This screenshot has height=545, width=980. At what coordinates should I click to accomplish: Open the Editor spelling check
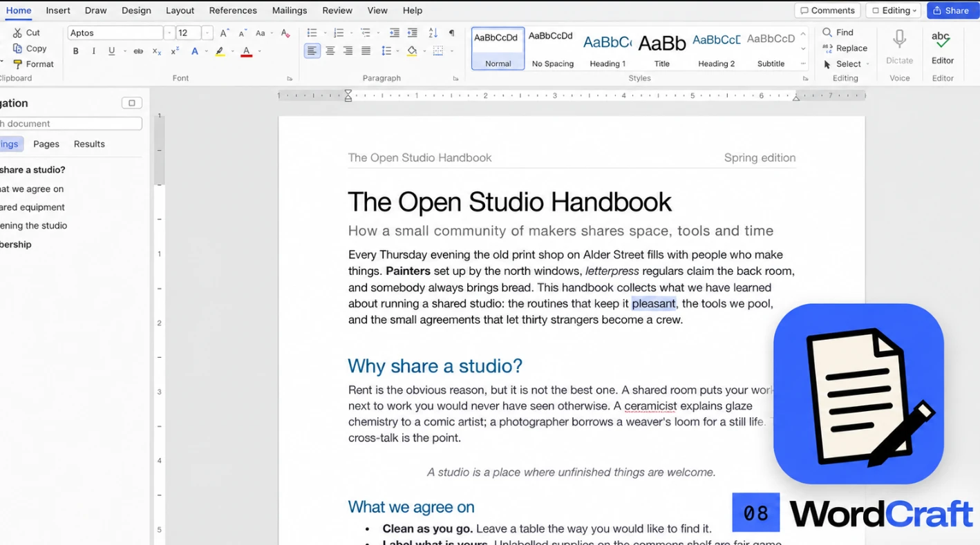942,47
